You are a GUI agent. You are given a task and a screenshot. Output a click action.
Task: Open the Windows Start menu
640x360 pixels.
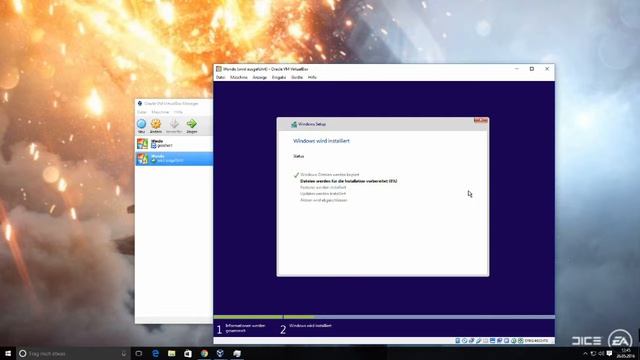click(x=8, y=353)
